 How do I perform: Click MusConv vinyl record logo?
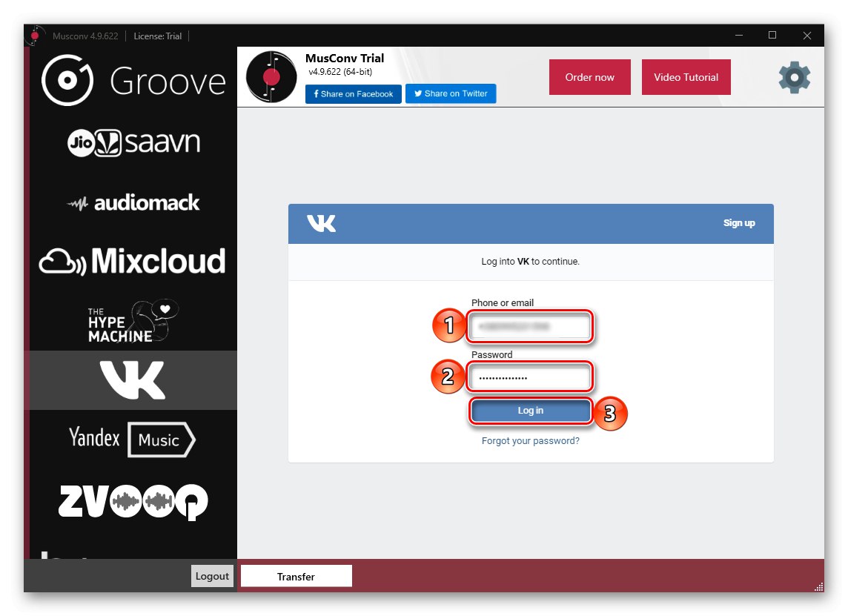271,77
